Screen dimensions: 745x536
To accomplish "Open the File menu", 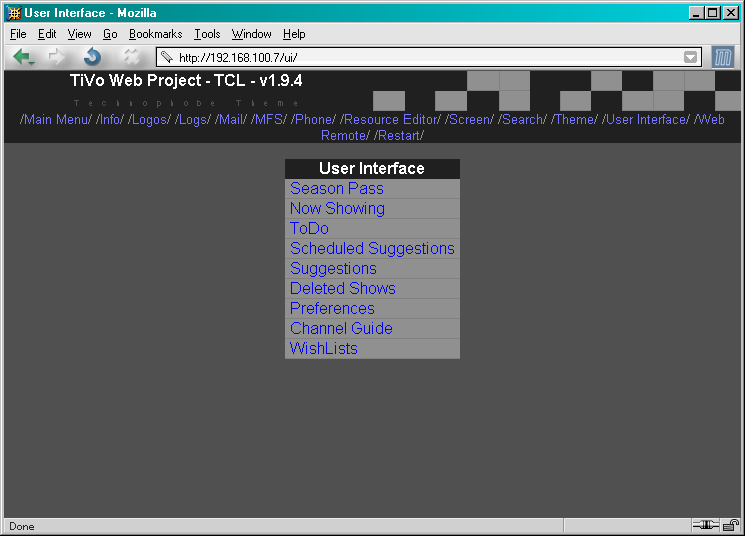I will [x=18, y=34].
